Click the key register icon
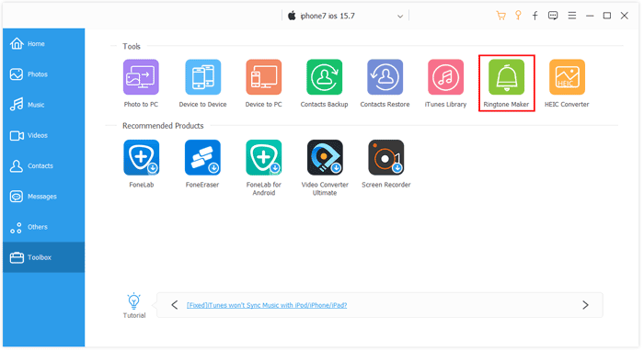This screenshot has width=644, height=351. click(518, 16)
